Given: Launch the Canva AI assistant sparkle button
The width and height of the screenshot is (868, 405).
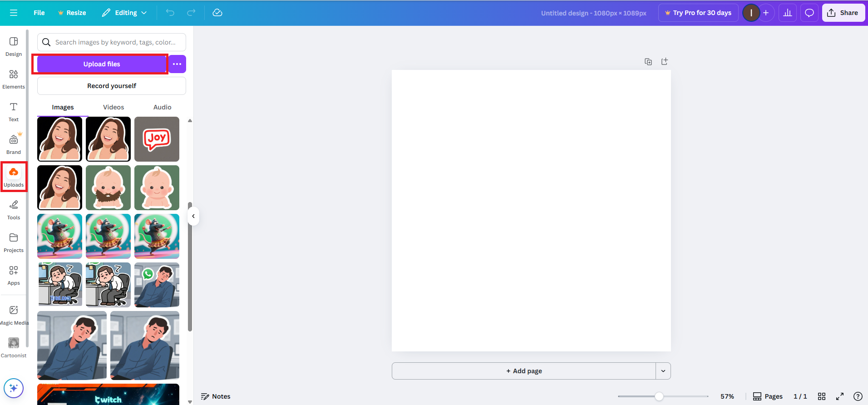Looking at the screenshot, I should [x=14, y=388].
